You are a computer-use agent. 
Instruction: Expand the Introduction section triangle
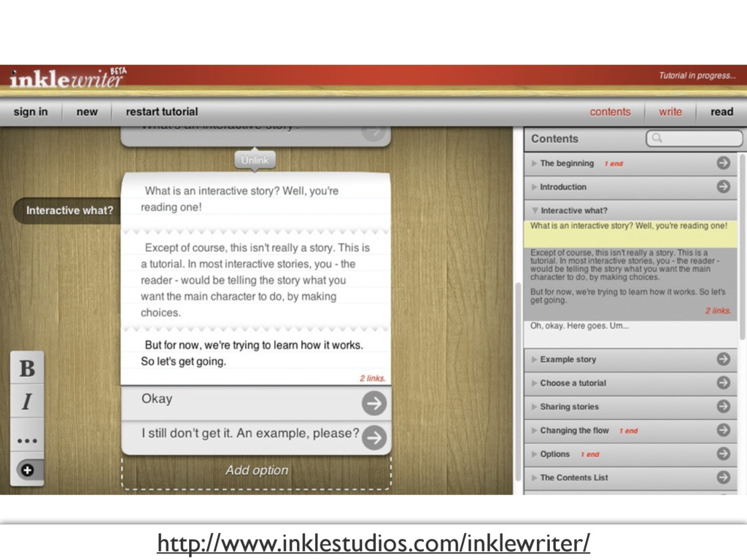[534, 187]
